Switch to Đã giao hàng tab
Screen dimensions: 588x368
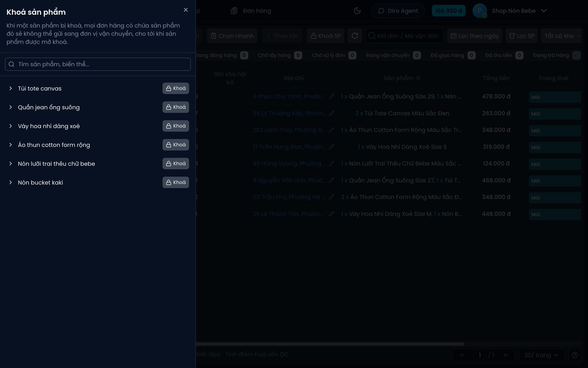[x=453, y=55]
